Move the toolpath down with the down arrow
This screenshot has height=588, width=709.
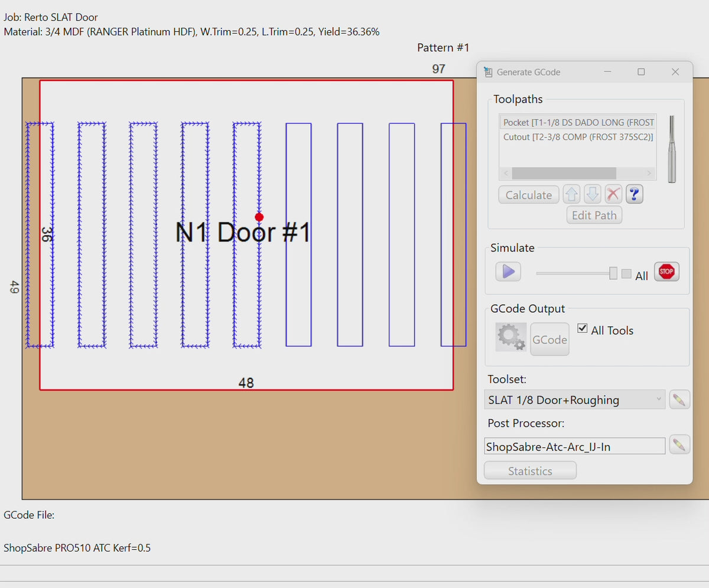pos(593,194)
